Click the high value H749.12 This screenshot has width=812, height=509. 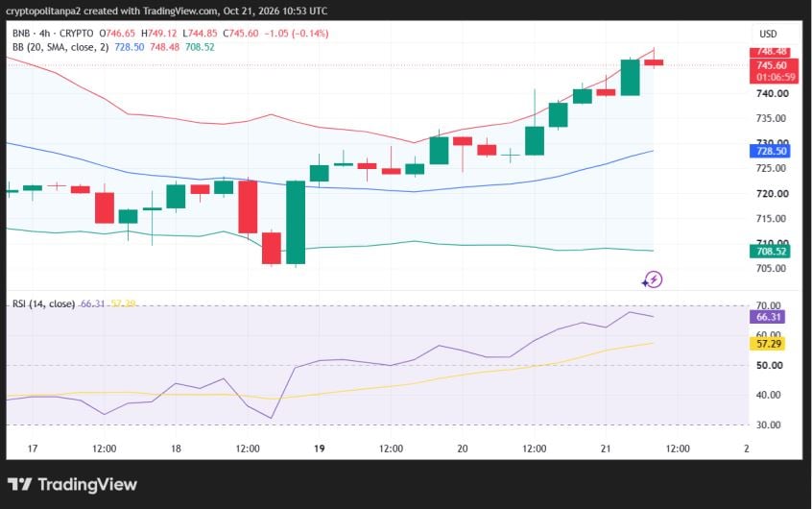[x=159, y=34]
